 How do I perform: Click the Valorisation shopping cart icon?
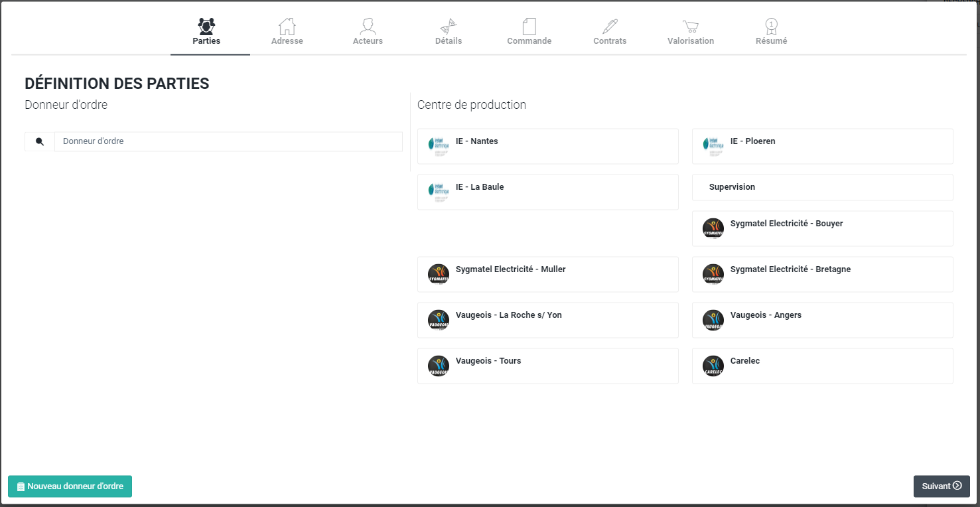tap(691, 27)
